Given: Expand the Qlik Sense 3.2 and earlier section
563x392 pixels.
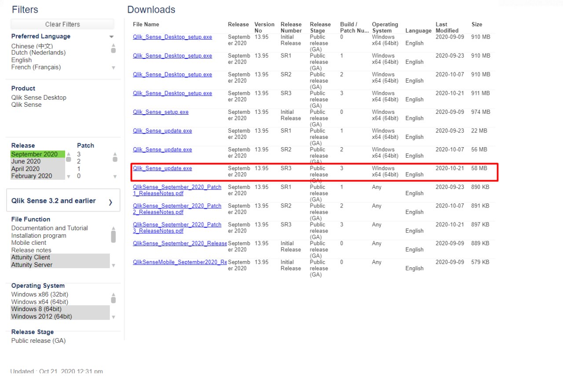Looking at the screenshot, I should pyautogui.click(x=63, y=201).
